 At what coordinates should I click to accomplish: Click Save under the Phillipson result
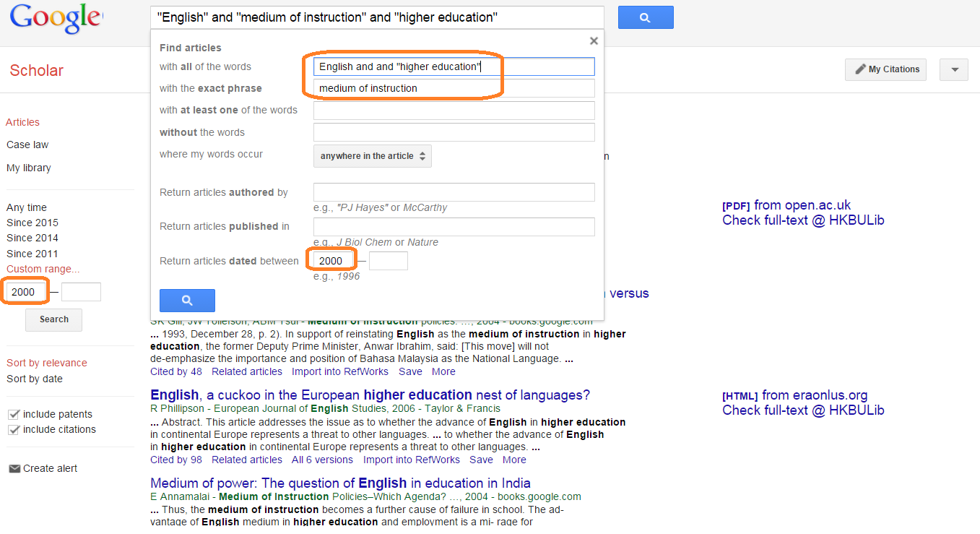482,460
